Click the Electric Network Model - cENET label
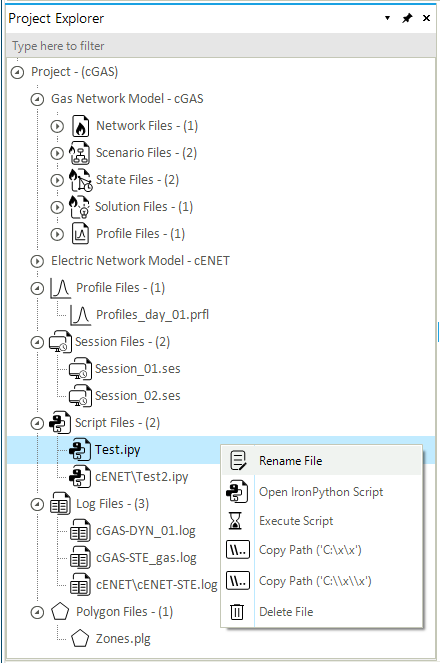This screenshot has height=663, width=440. pyautogui.click(x=140, y=261)
